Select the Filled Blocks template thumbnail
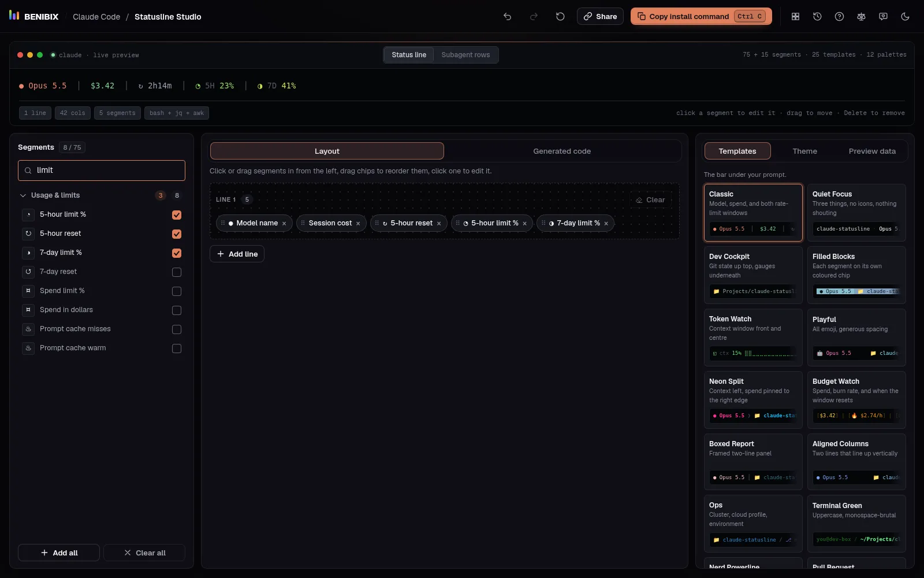The width and height of the screenshot is (924, 578). (x=856, y=275)
